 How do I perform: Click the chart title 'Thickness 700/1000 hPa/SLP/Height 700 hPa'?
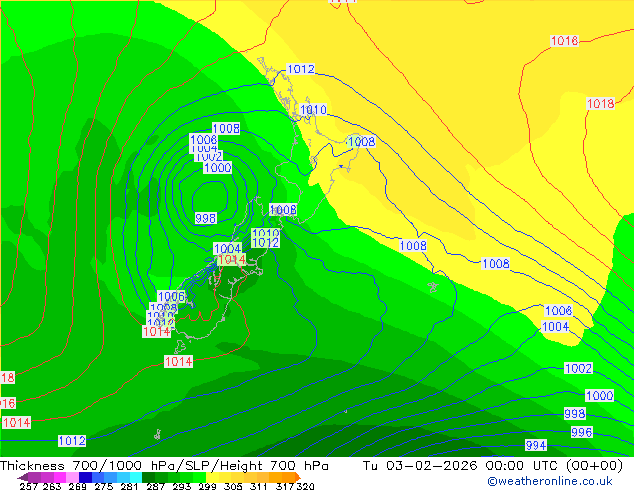(x=164, y=466)
